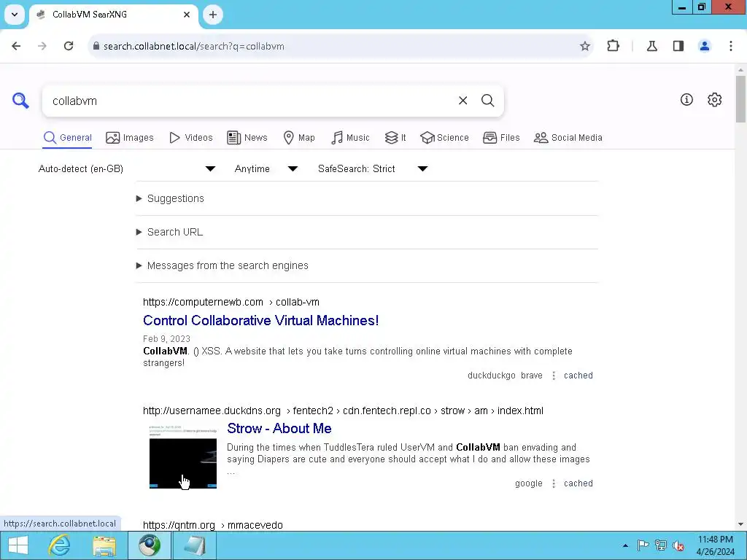Open the Strow result thumbnail
Viewport: 747px width, 560px height.
[183, 456]
